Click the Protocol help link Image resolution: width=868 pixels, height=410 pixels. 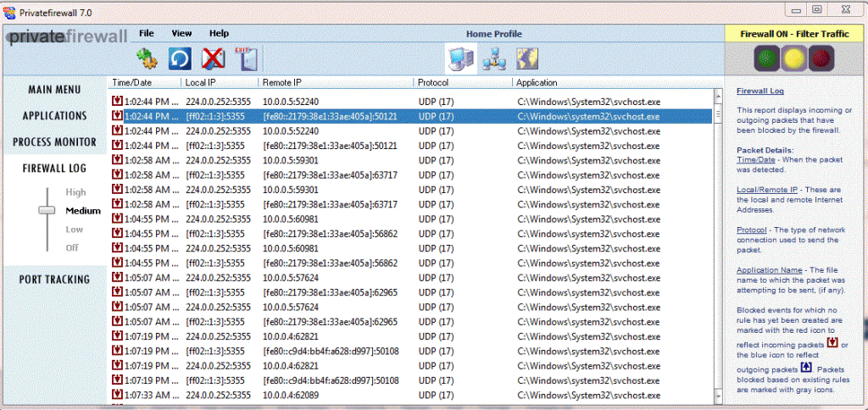click(752, 230)
